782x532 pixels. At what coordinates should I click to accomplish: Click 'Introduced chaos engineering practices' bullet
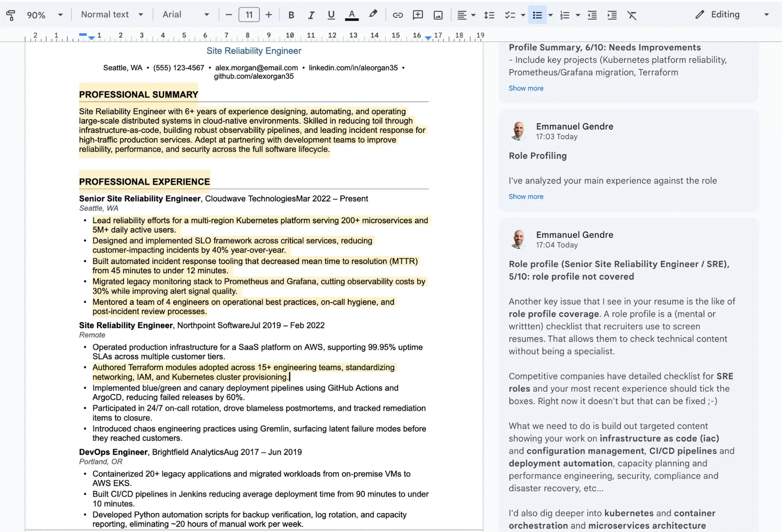259,433
